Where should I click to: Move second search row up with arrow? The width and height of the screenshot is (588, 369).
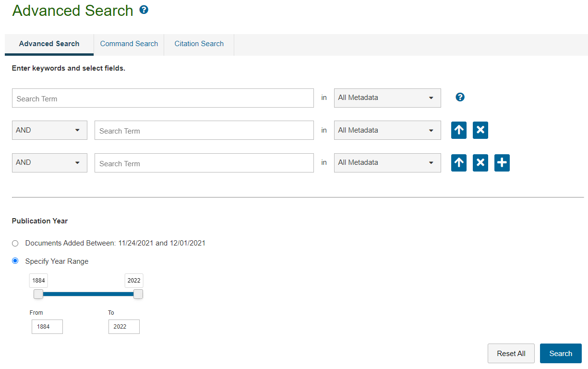pos(459,130)
